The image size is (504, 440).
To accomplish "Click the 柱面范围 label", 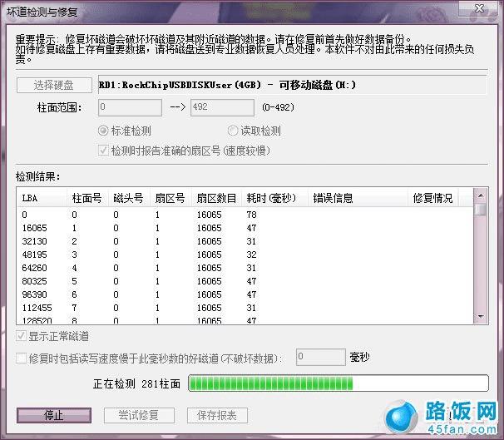I will (59, 107).
